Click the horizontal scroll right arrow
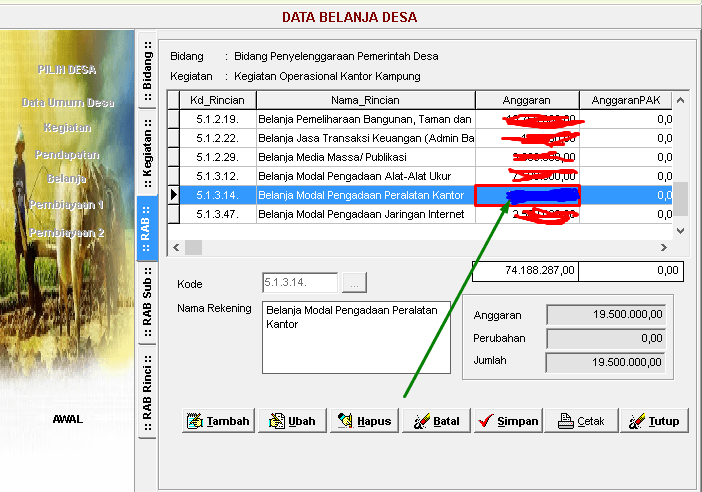Viewport: 702px width, 492px height. click(x=663, y=248)
